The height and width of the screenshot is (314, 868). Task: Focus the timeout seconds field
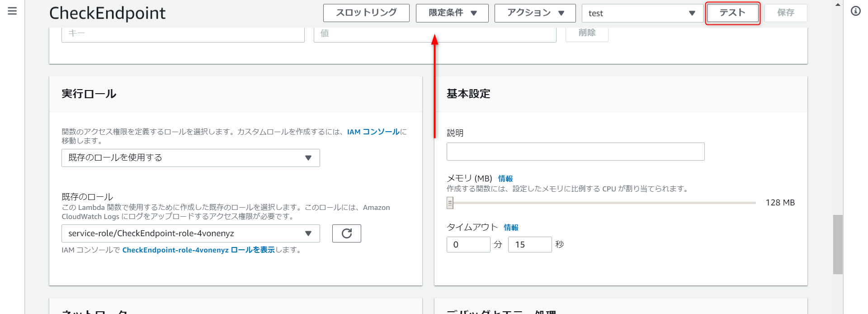pyautogui.click(x=530, y=245)
